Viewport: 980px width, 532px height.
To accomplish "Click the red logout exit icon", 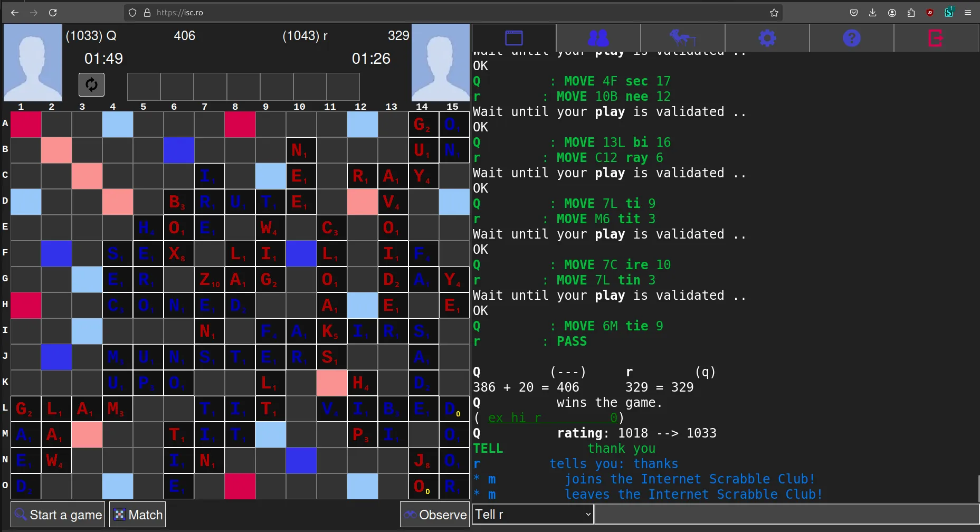I will (x=936, y=38).
